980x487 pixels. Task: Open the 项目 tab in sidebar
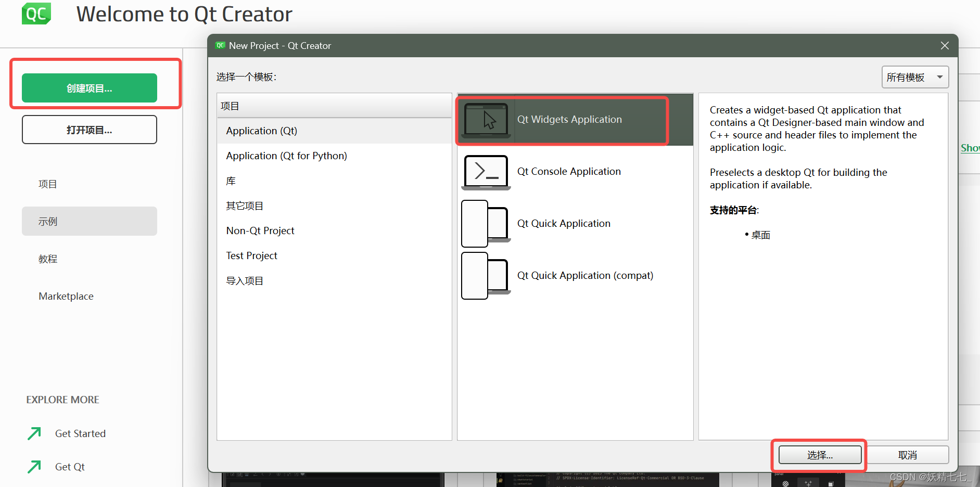(x=90, y=184)
